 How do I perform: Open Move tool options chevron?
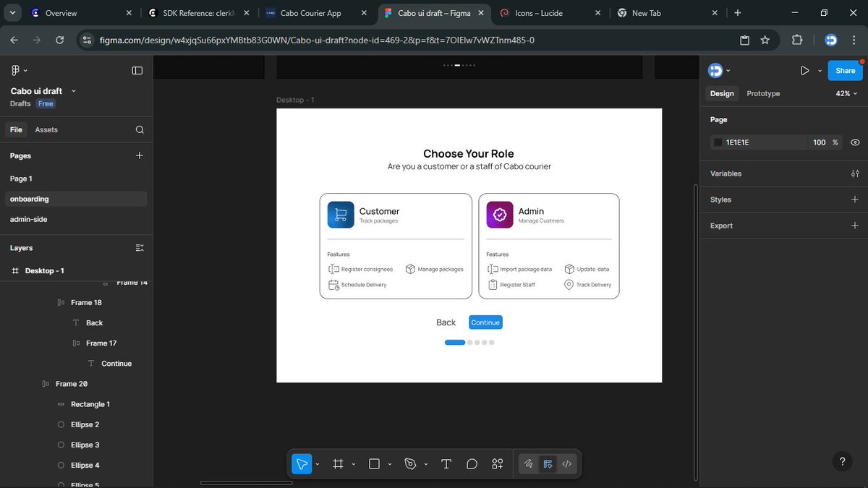click(318, 464)
